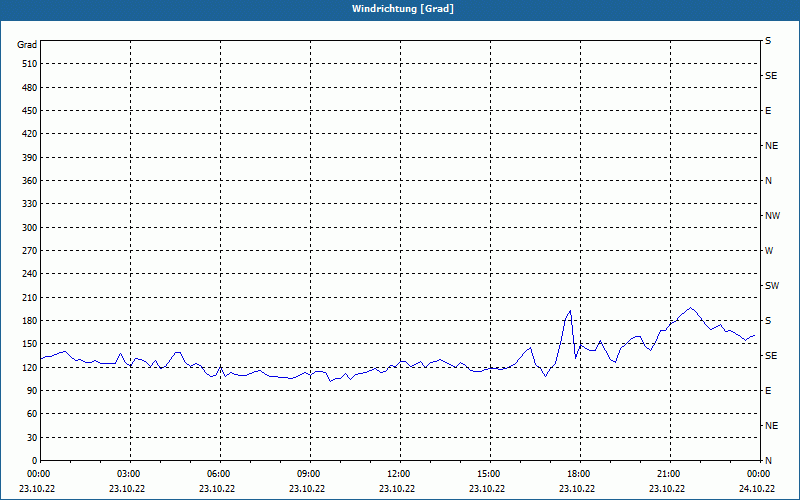Click the 00:00 label above 23.10.22

pos(38,474)
